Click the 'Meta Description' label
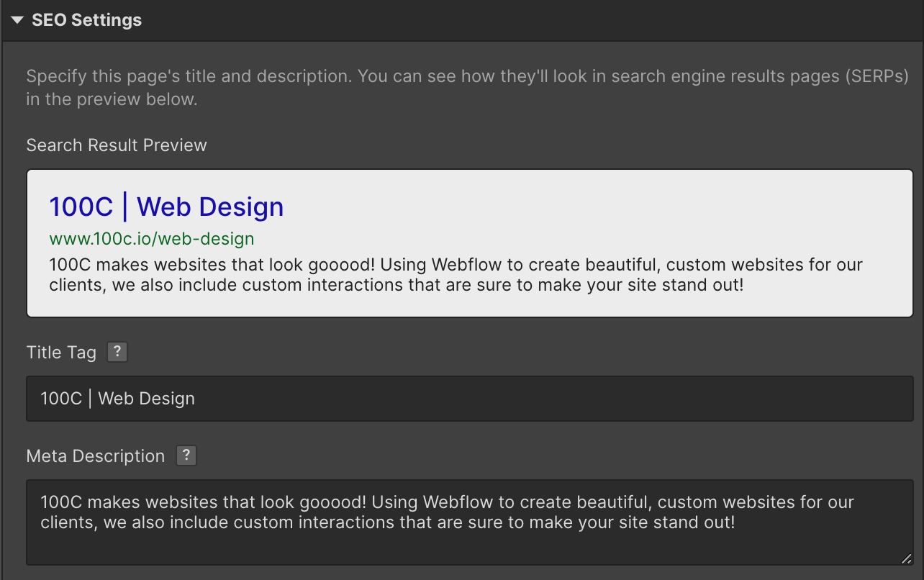 point(96,456)
